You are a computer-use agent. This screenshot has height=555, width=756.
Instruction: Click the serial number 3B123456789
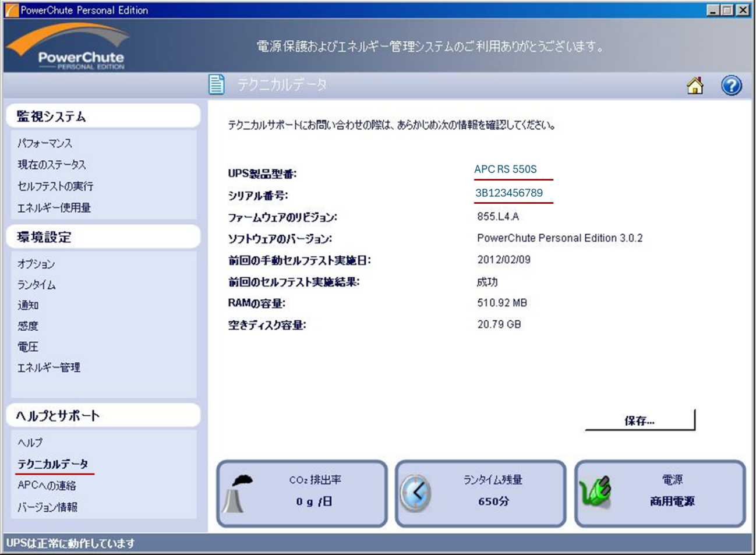tap(509, 193)
